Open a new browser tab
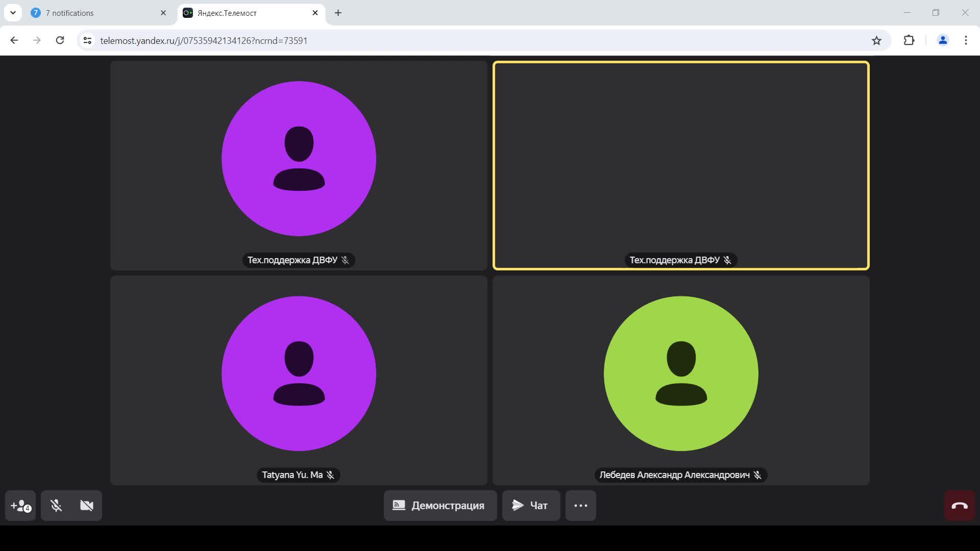This screenshot has width=980, height=551. tap(338, 13)
